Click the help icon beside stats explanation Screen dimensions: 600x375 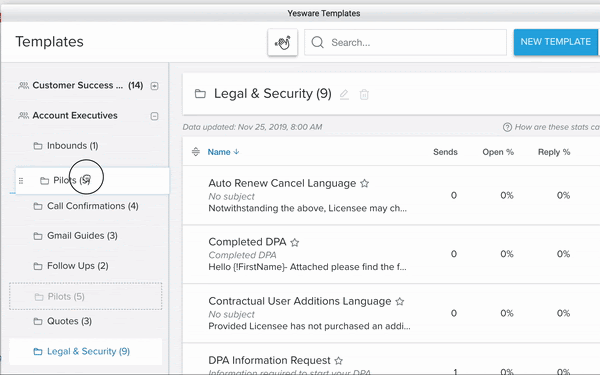pyautogui.click(x=507, y=127)
